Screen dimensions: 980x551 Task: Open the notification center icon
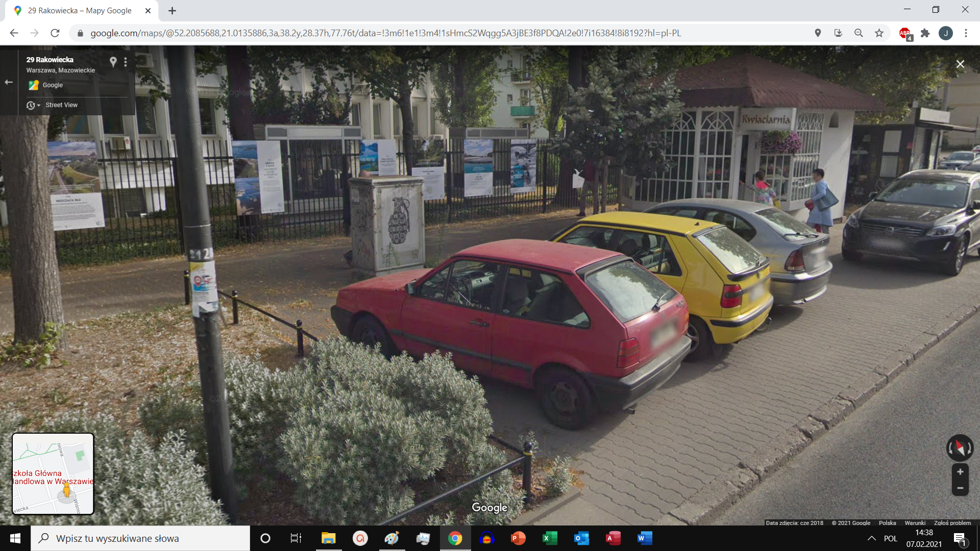click(x=960, y=539)
